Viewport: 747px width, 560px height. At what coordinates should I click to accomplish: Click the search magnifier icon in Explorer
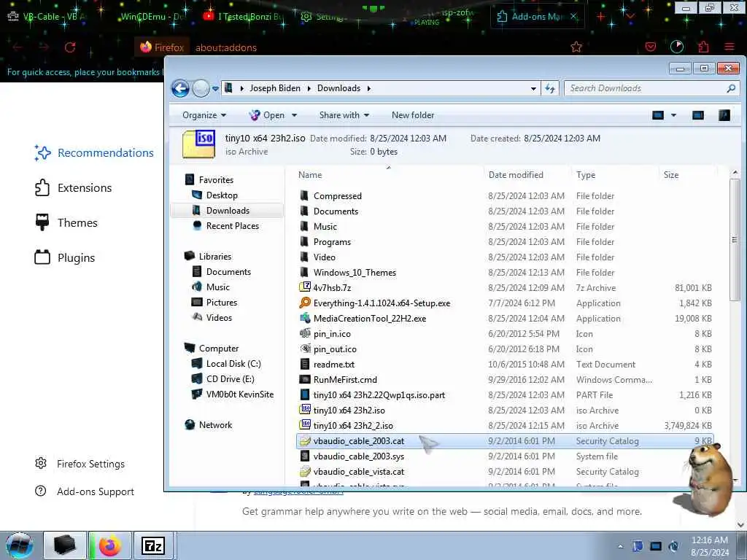[x=731, y=88]
